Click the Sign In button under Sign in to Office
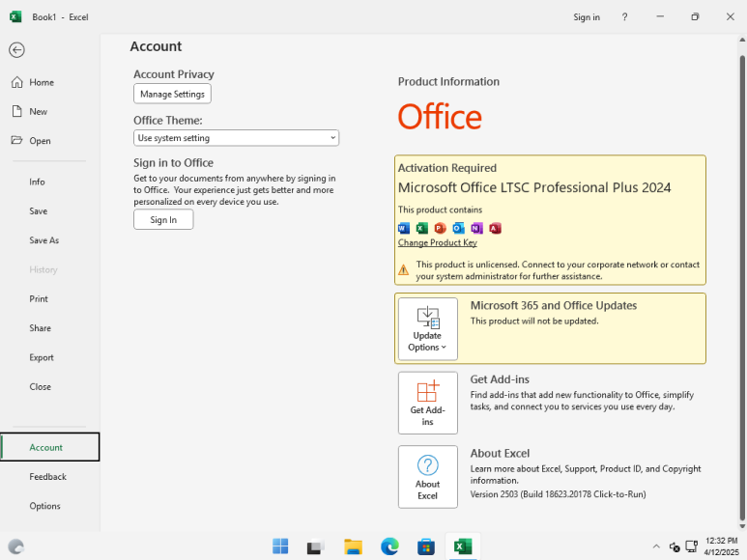 (163, 220)
